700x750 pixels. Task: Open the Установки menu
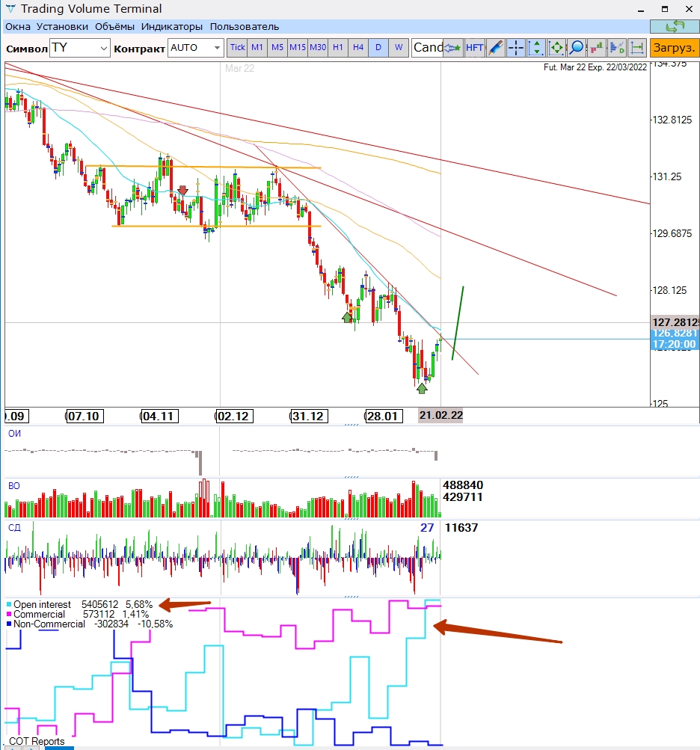coord(62,26)
